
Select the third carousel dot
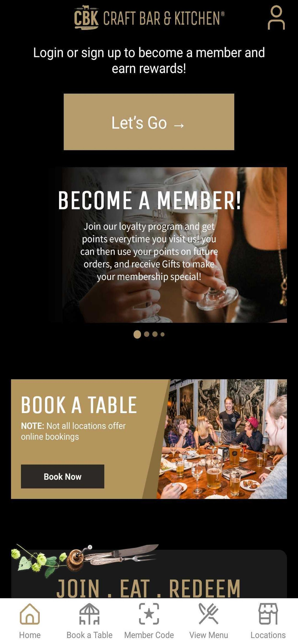pos(155,334)
